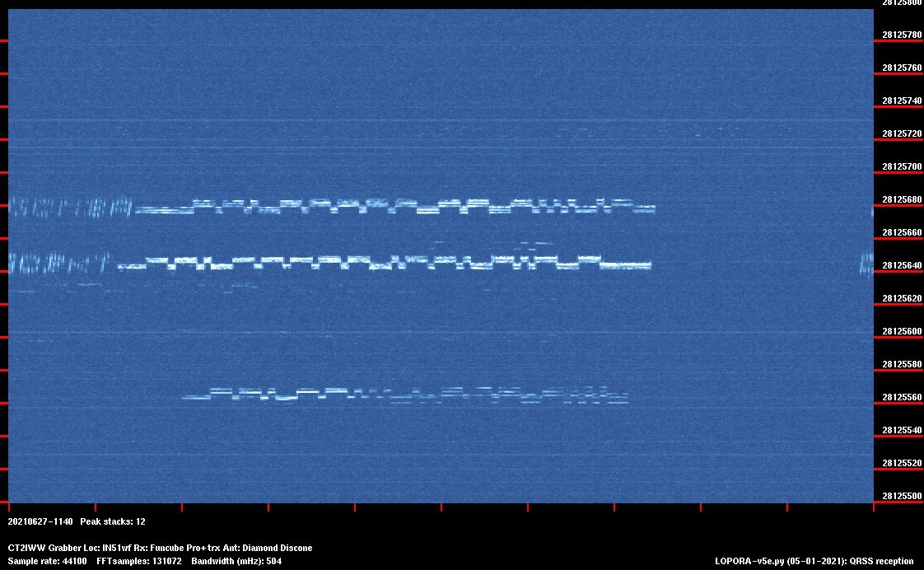Image resolution: width=924 pixels, height=570 pixels.
Task: Click the 28125700 frequency label
Action: (902, 167)
